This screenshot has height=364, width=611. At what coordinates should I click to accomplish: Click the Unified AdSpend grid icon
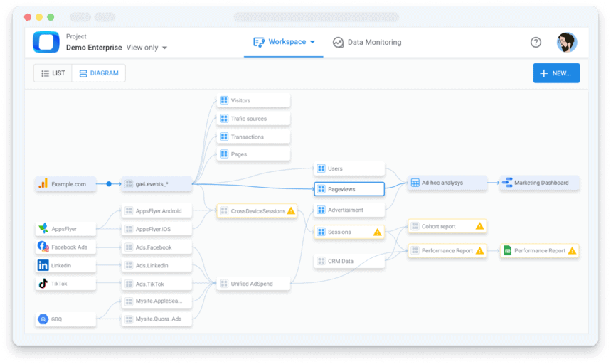[x=224, y=284]
